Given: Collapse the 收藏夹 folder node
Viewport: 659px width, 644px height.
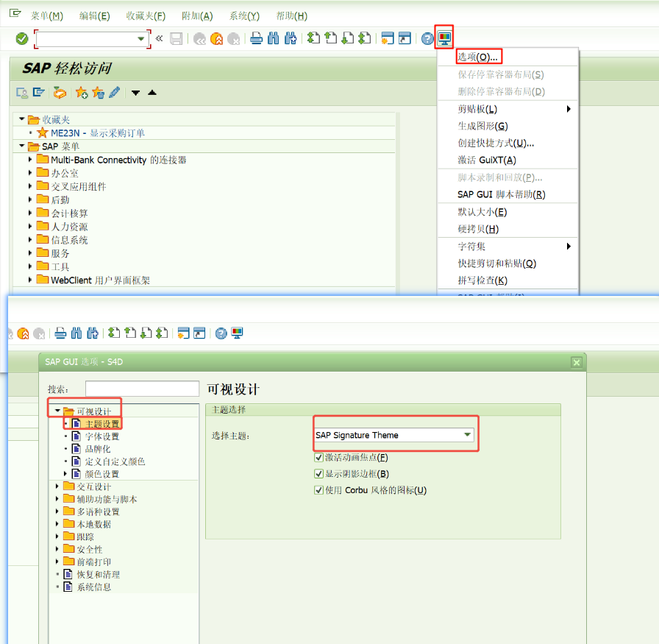Looking at the screenshot, I should click(x=22, y=119).
